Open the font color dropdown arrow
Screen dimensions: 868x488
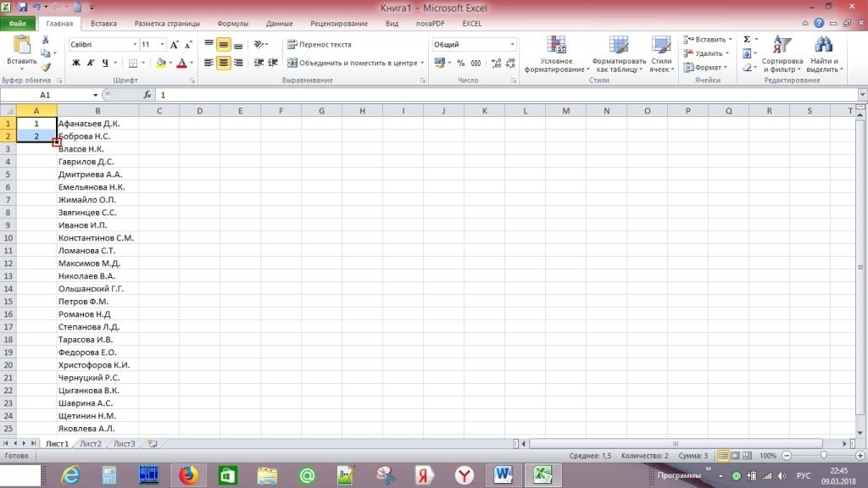tap(192, 63)
